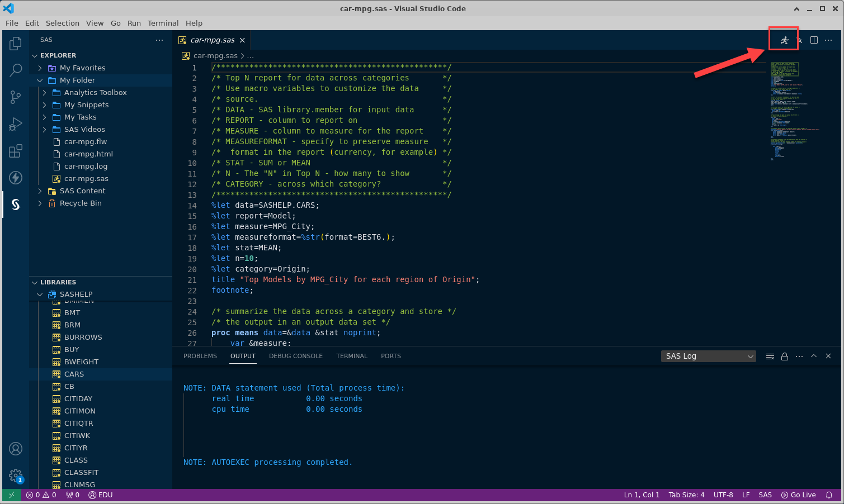Viewport: 844px width, 504px height.
Task: Open the Accounts icon in activity bar
Action: point(16,449)
